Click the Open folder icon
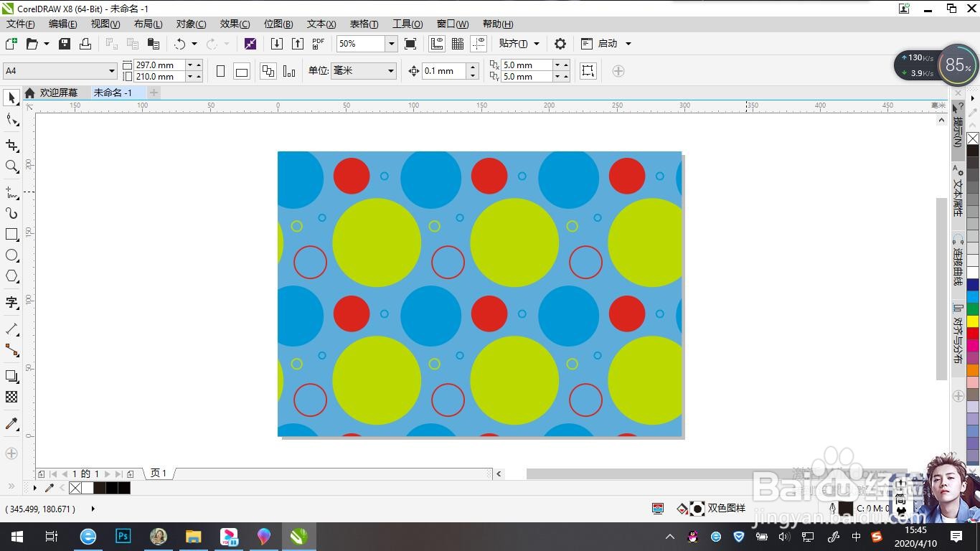This screenshot has width=980, height=551. (x=32, y=44)
